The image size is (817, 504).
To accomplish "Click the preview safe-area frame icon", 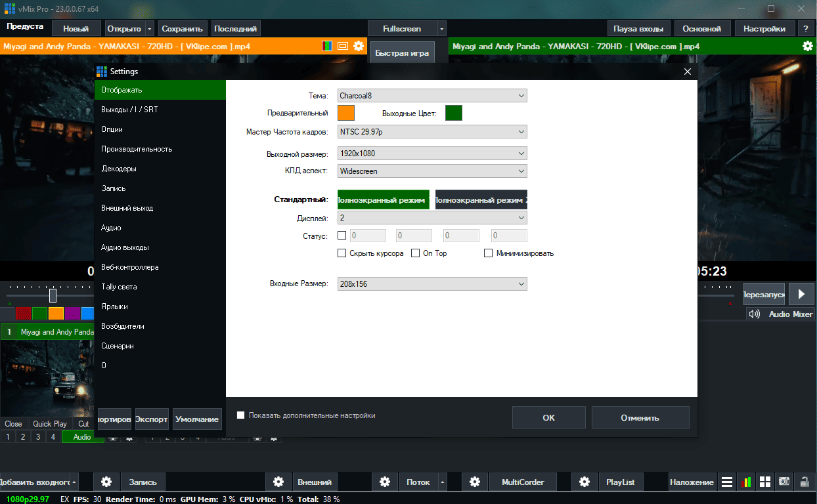I will click(x=343, y=46).
